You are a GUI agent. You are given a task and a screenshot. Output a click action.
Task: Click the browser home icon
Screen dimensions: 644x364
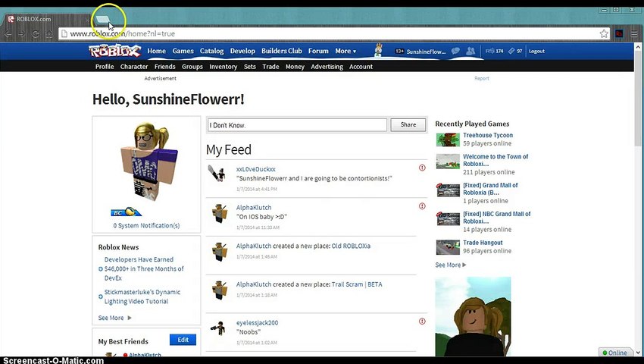pos(49,33)
